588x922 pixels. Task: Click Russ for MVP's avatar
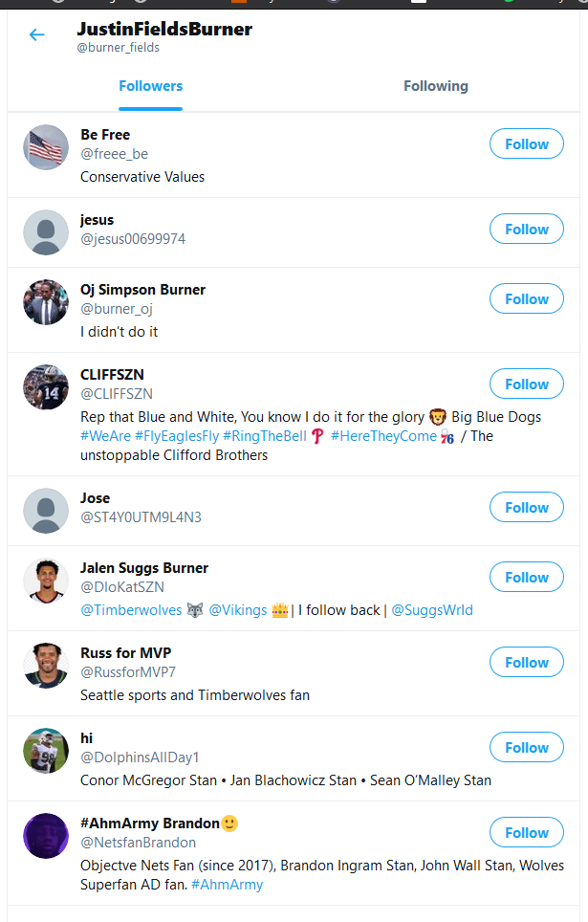[x=46, y=666]
